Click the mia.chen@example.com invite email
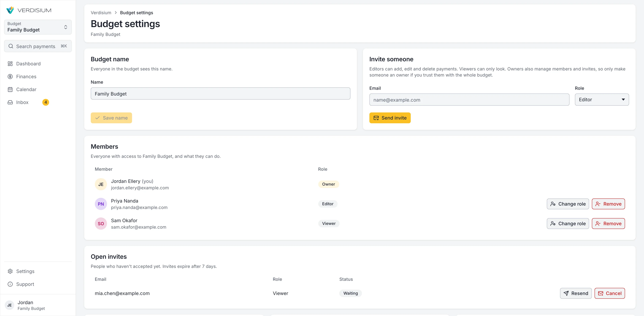Viewport: 644px width, 316px height. tap(122, 293)
